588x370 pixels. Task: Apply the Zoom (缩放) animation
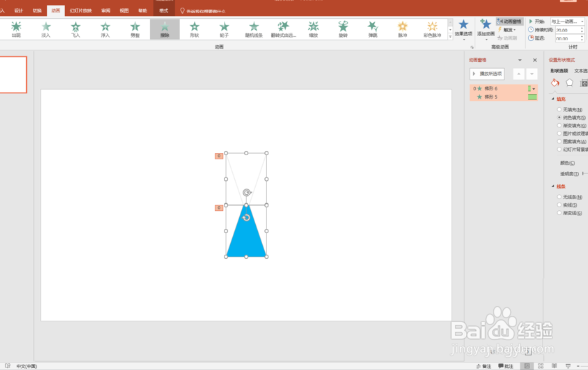tap(313, 29)
